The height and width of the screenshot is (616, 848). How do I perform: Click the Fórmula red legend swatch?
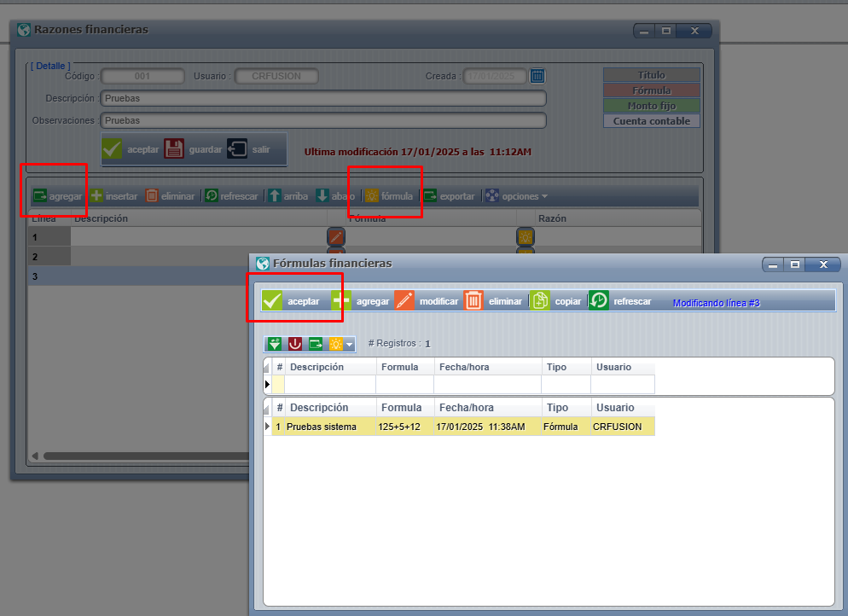pyautogui.click(x=652, y=90)
